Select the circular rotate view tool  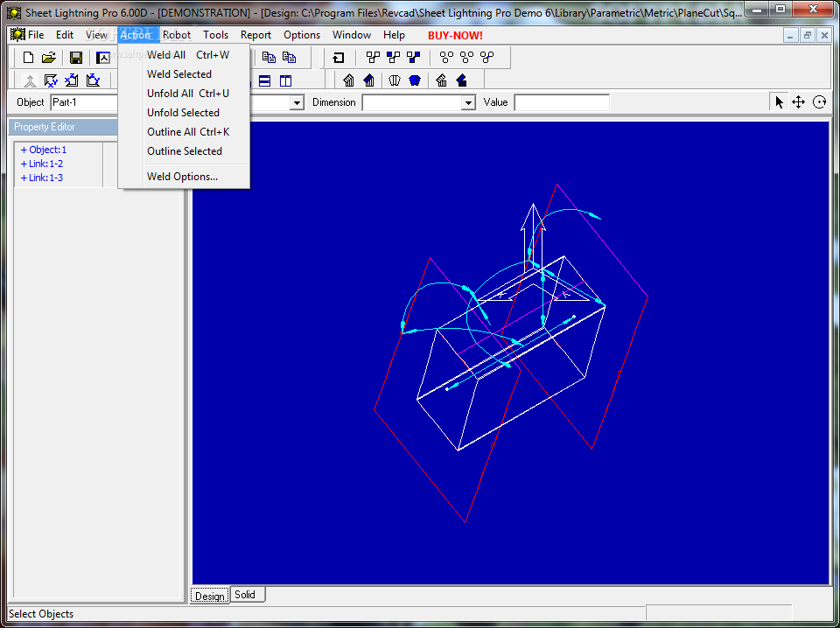[820, 101]
